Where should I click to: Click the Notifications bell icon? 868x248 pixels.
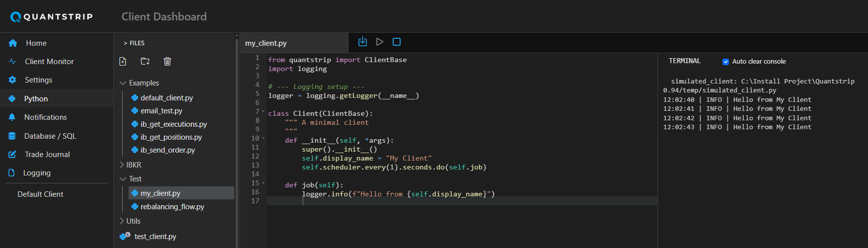point(12,117)
